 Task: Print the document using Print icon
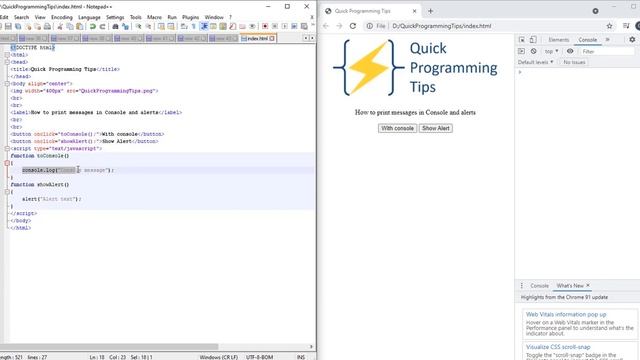[x=47, y=26]
